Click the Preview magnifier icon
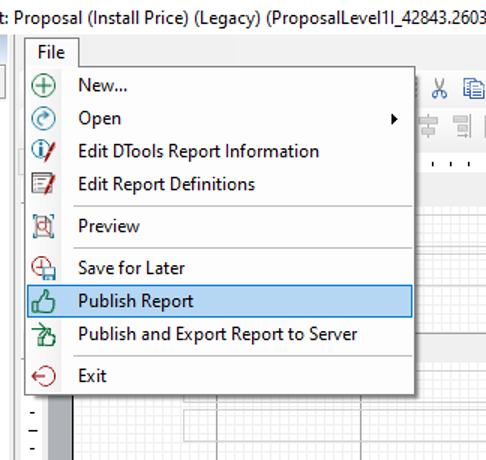 (x=43, y=226)
